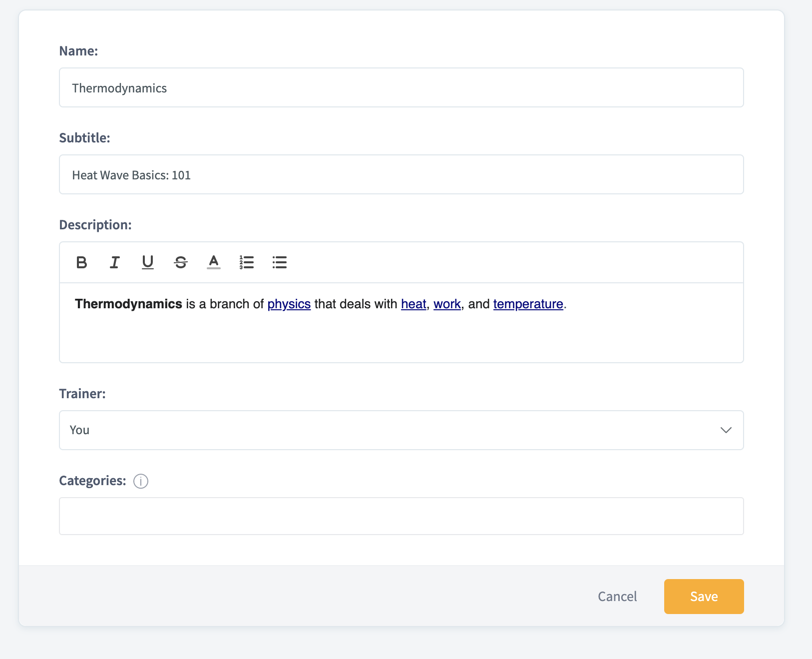Viewport: 812px width, 659px height.
Task: Open the Trainer select showing 'You'
Action: click(390, 430)
